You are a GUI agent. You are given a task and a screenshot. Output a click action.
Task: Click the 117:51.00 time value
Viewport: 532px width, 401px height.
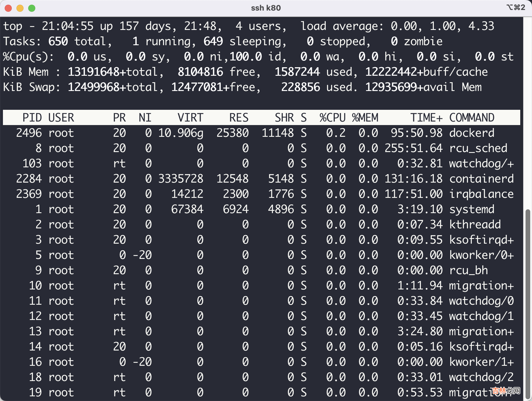(x=414, y=194)
